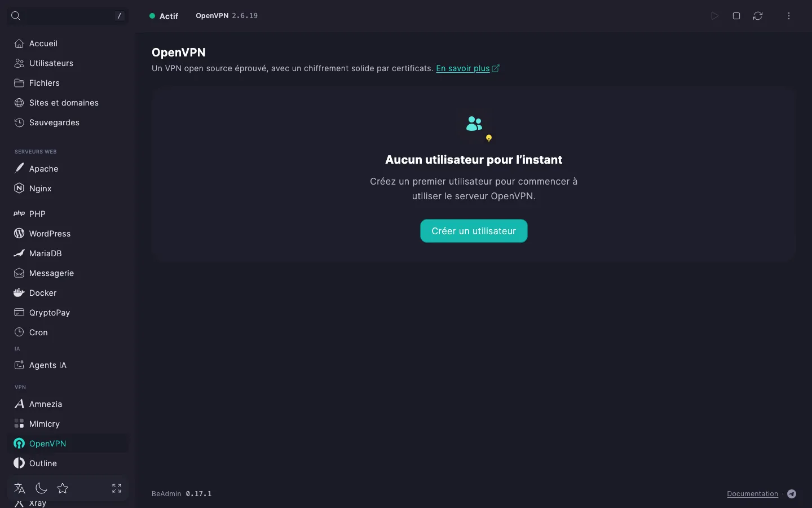Click the Mimicry squares icon
The image size is (812, 508).
coord(19,423)
